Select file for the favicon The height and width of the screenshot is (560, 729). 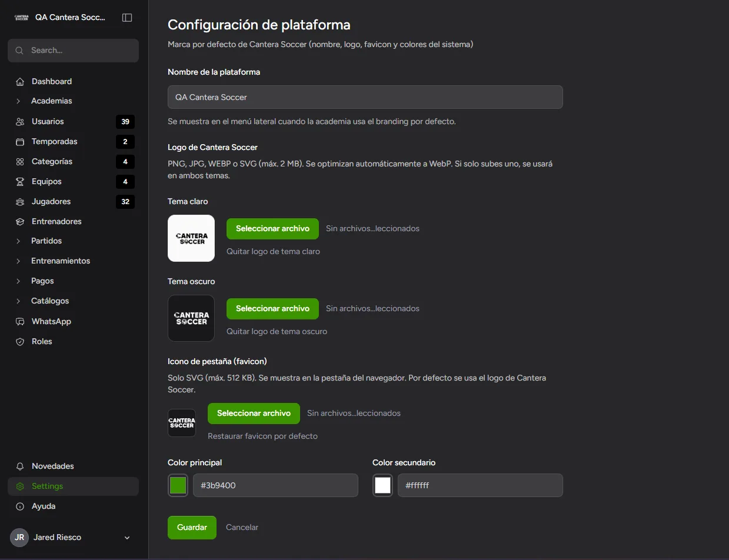tap(254, 414)
